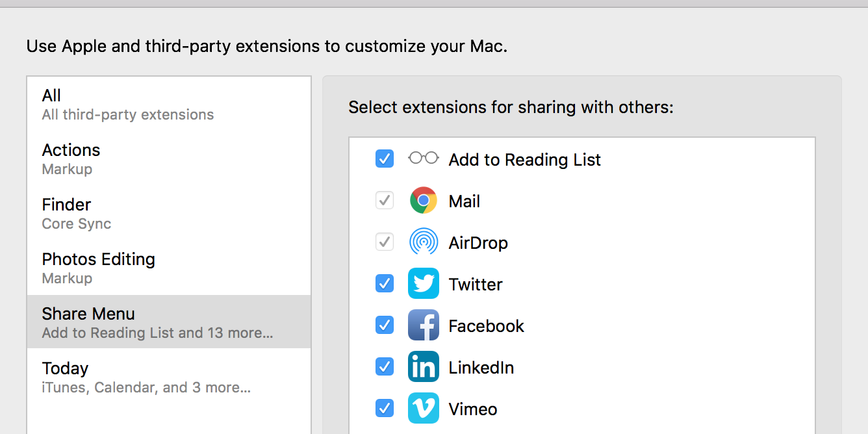
Task: Click the AirDrop icon
Action: pos(423,242)
